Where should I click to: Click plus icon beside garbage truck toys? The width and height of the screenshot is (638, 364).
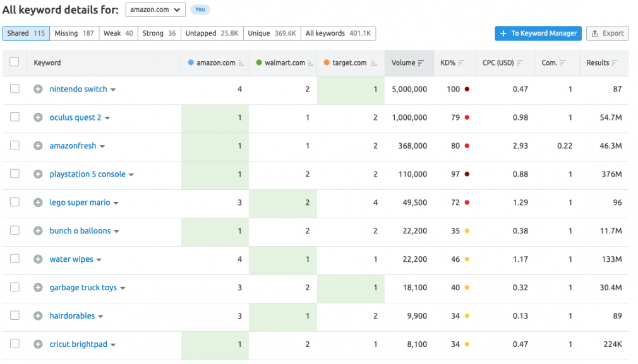(38, 288)
